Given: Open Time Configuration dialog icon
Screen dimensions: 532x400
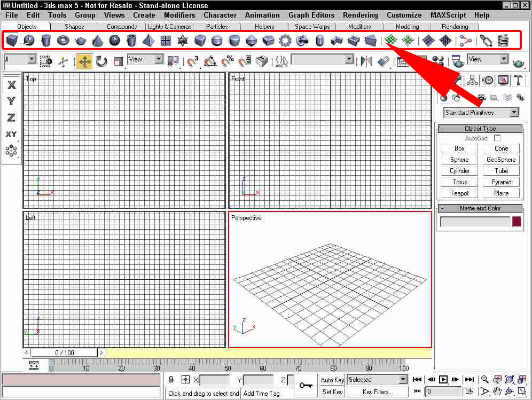Looking at the screenshot, I should pyautogui.click(x=469, y=391).
